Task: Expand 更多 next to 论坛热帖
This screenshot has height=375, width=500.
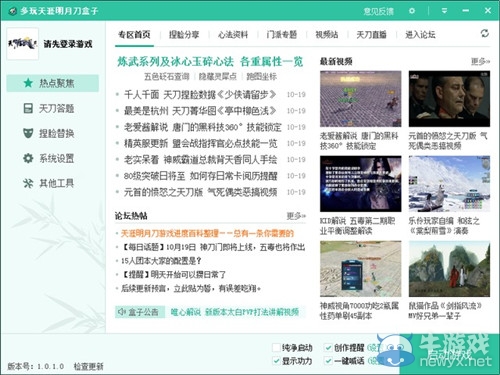Action: (x=296, y=216)
